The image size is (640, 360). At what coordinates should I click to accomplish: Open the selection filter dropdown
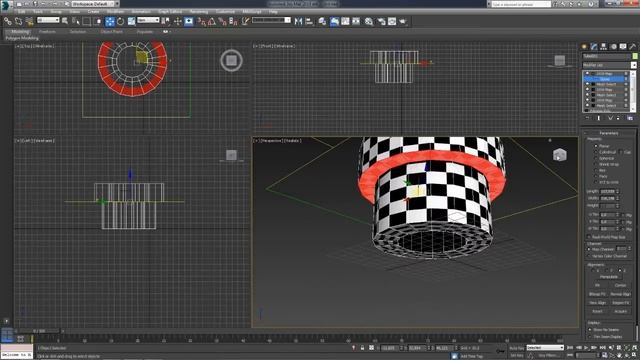point(48,20)
